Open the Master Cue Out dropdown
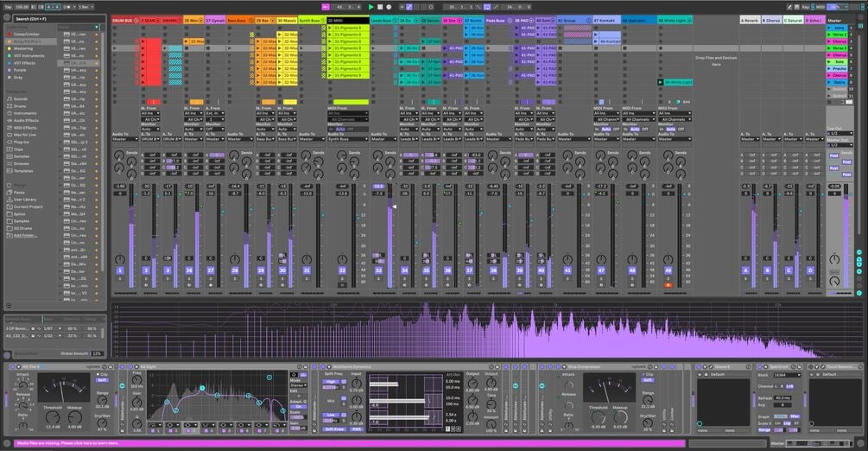 [x=840, y=134]
